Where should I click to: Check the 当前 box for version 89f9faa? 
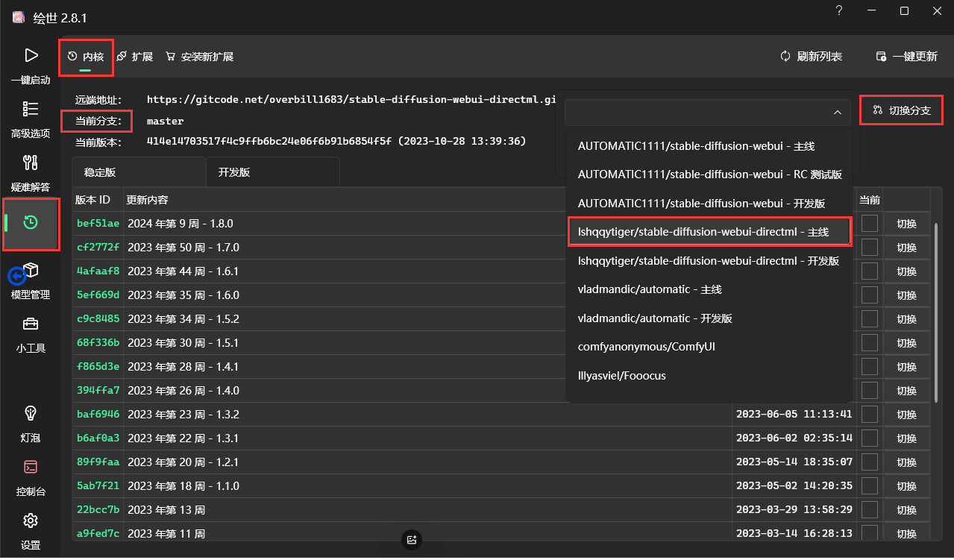[870, 462]
